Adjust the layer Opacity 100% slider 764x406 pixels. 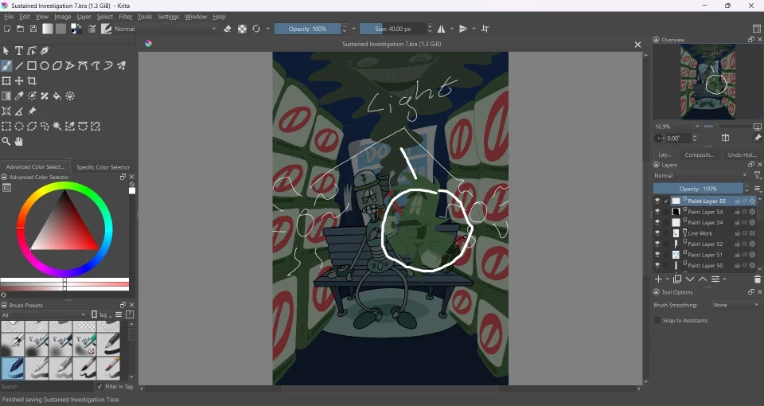698,188
